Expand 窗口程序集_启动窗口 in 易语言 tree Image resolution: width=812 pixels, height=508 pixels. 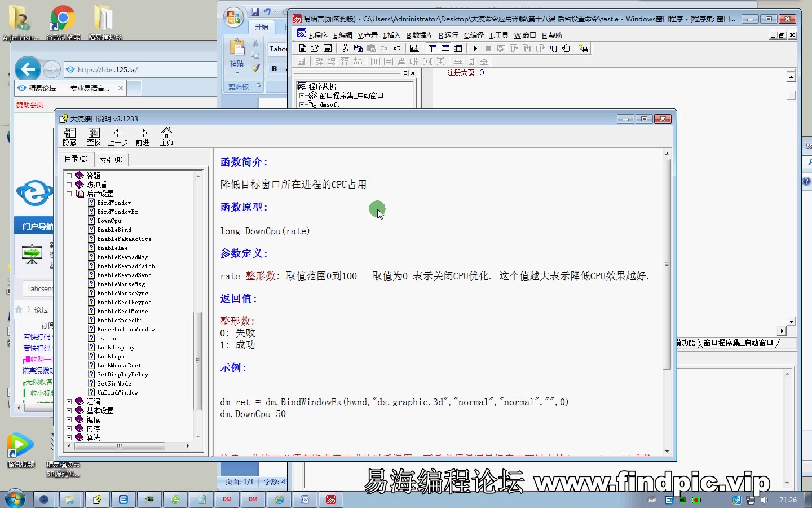(x=302, y=95)
